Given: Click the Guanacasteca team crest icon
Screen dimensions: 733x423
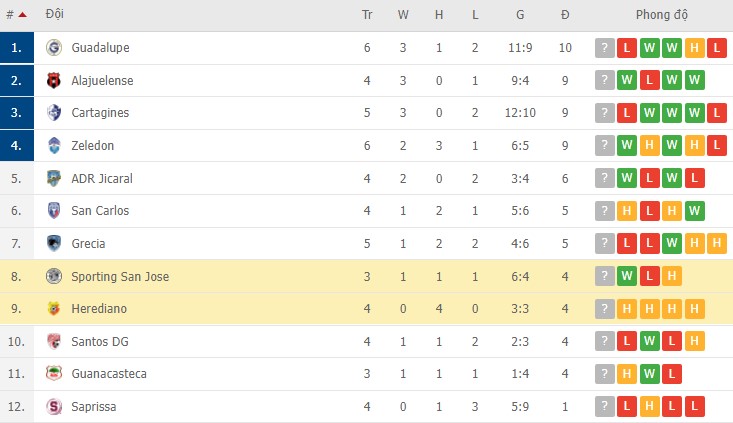Looking at the screenshot, I should (x=54, y=374).
